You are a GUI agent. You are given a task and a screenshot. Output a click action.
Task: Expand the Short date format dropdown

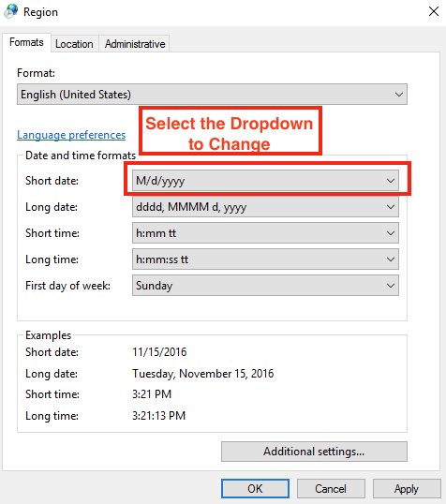265,180
